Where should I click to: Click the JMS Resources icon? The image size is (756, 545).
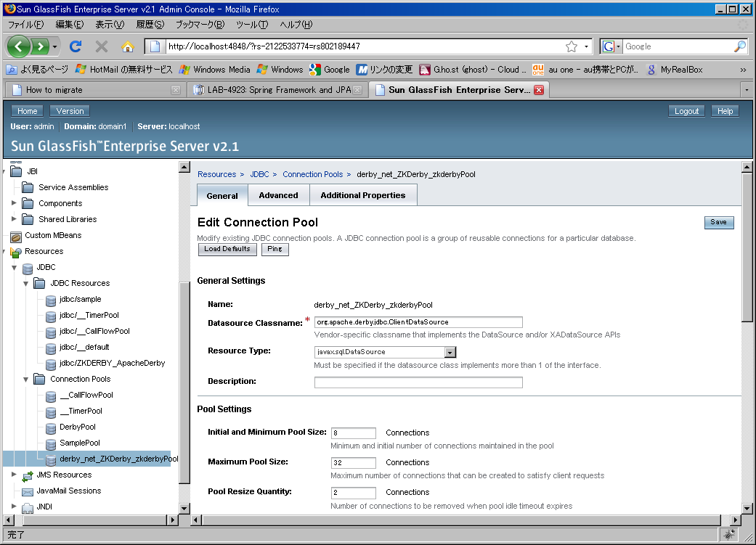point(28,475)
